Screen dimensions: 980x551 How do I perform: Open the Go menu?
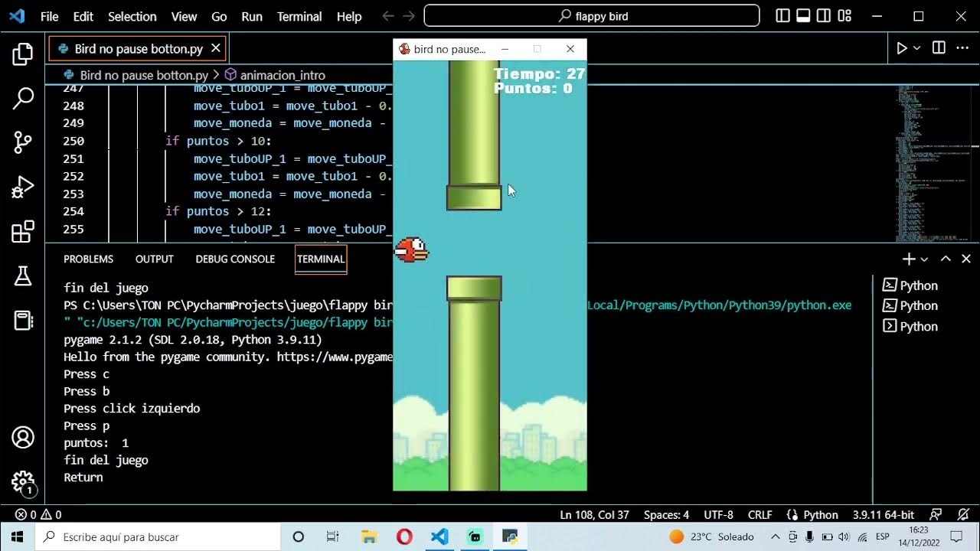pyautogui.click(x=219, y=16)
